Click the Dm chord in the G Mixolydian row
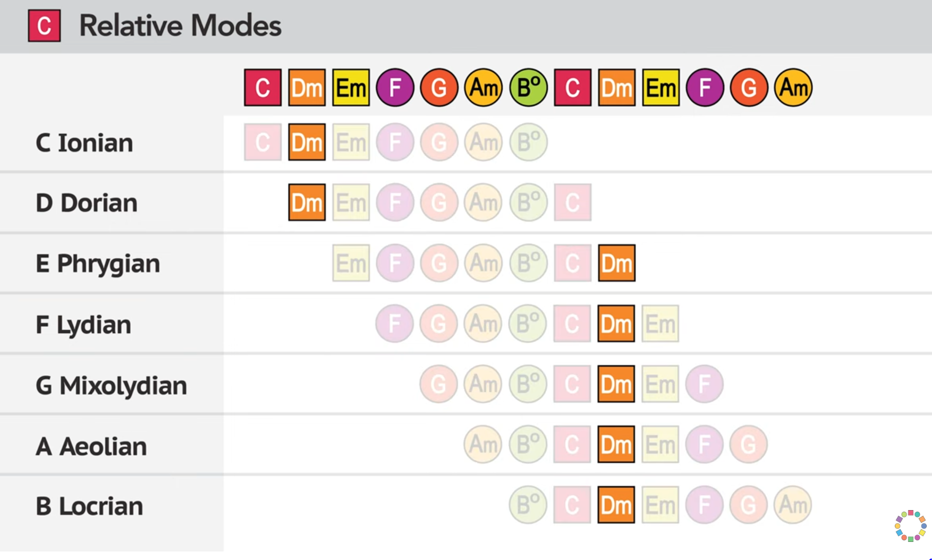The height and width of the screenshot is (560, 932). pos(616,384)
